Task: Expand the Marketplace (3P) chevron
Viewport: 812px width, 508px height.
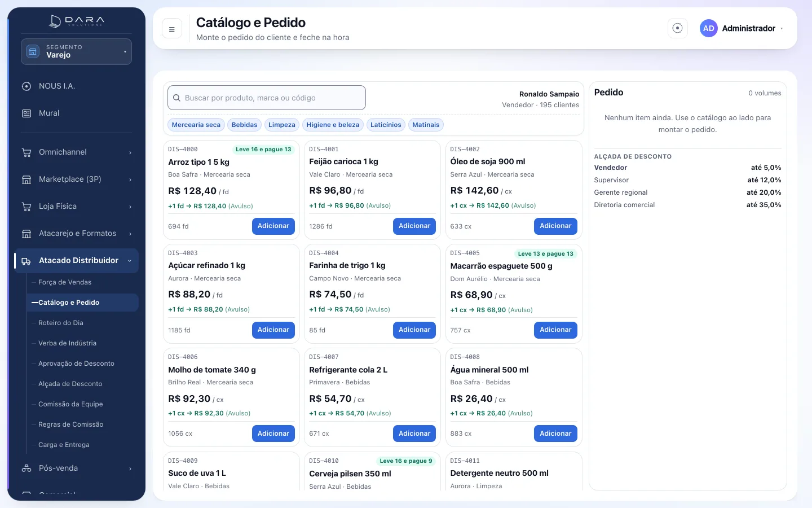Action: point(130,179)
